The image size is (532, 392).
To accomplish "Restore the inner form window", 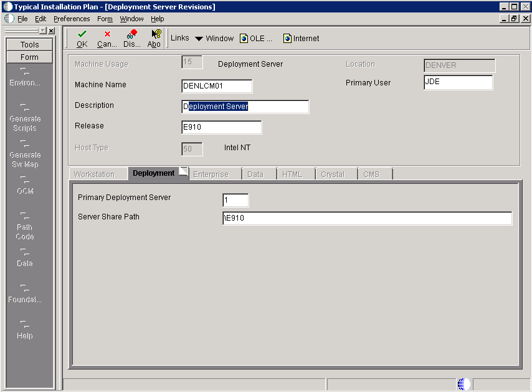I will [515, 19].
